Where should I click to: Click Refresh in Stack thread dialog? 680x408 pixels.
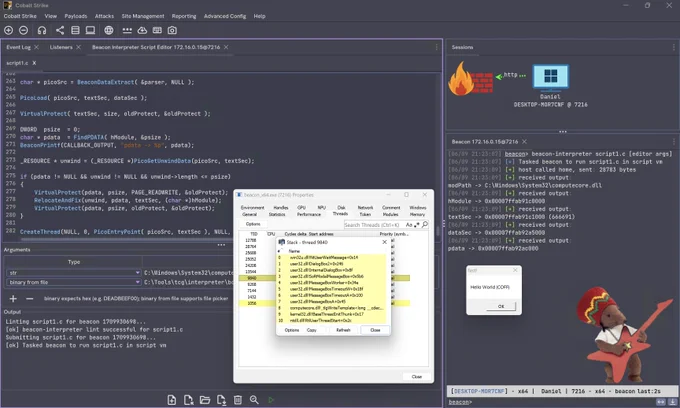[x=343, y=330]
